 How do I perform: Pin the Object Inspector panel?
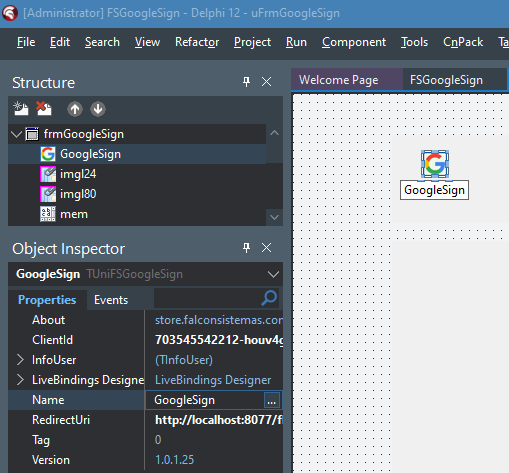246,248
